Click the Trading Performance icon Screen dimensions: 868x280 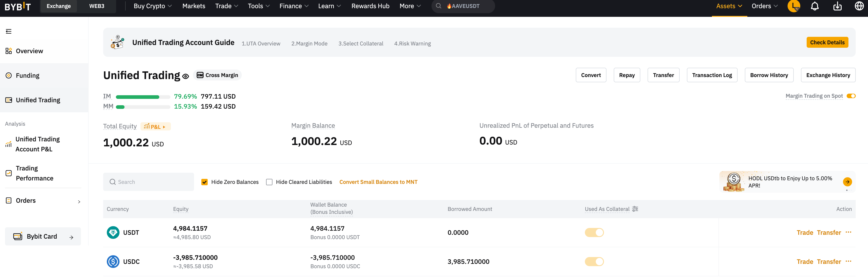9,173
